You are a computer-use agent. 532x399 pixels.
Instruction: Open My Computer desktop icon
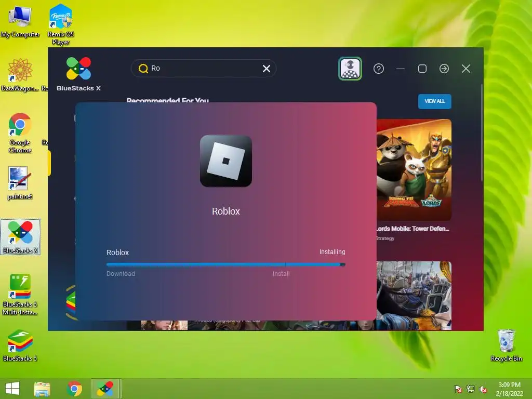click(x=20, y=22)
